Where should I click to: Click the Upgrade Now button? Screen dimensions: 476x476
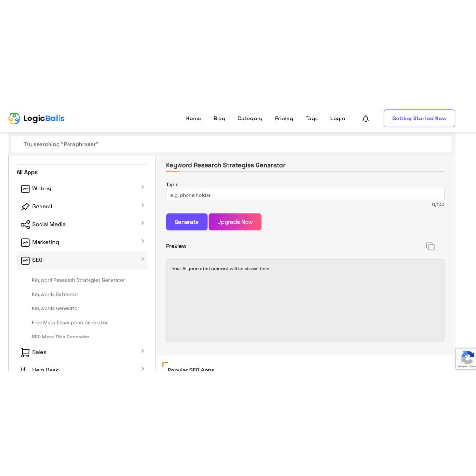point(235,221)
